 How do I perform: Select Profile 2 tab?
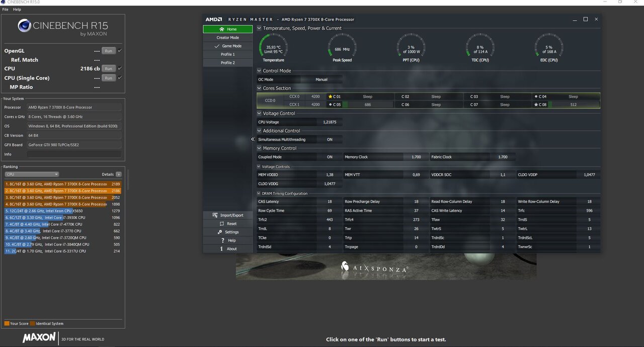[228, 63]
